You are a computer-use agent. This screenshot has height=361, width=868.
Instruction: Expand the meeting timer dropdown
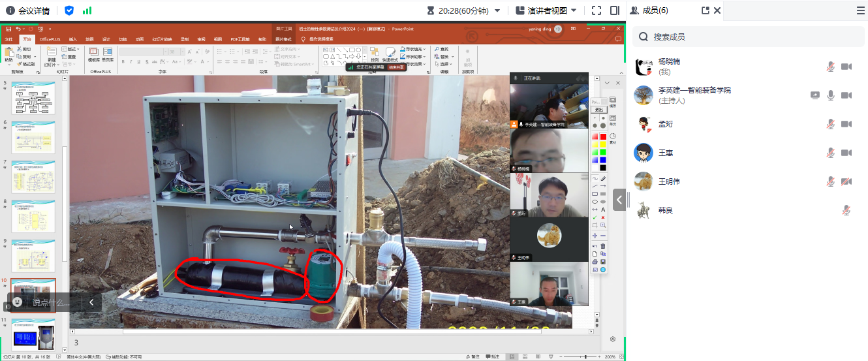[x=497, y=10]
